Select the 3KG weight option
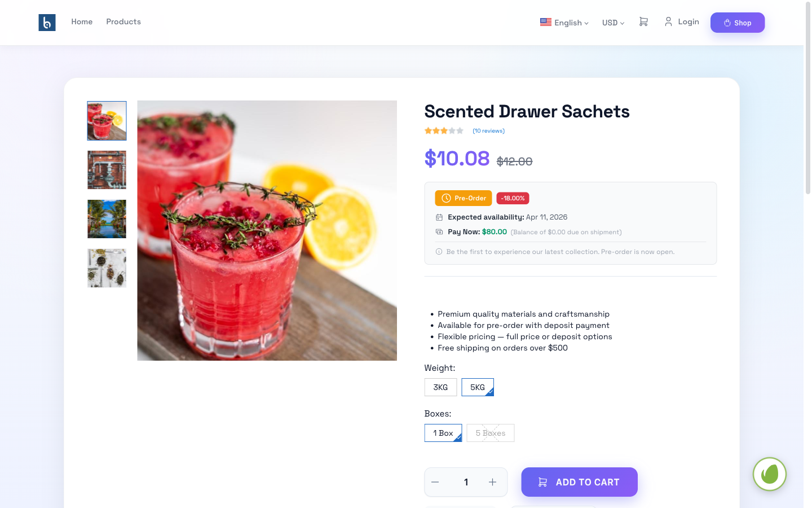 point(440,387)
